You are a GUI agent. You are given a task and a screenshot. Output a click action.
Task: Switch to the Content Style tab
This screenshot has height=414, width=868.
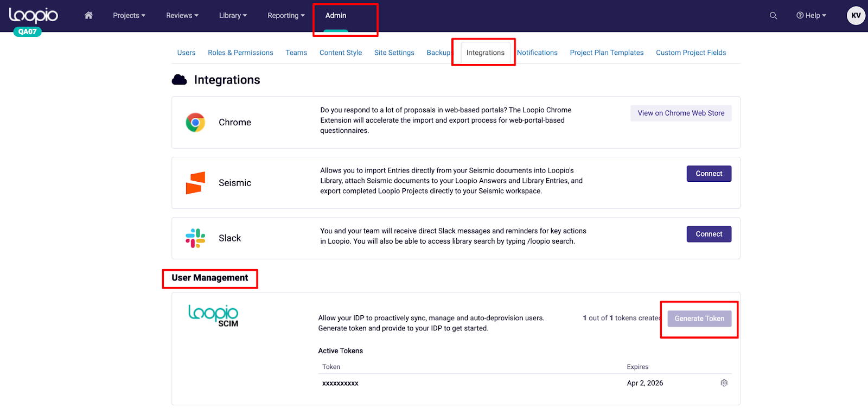pyautogui.click(x=341, y=53)
